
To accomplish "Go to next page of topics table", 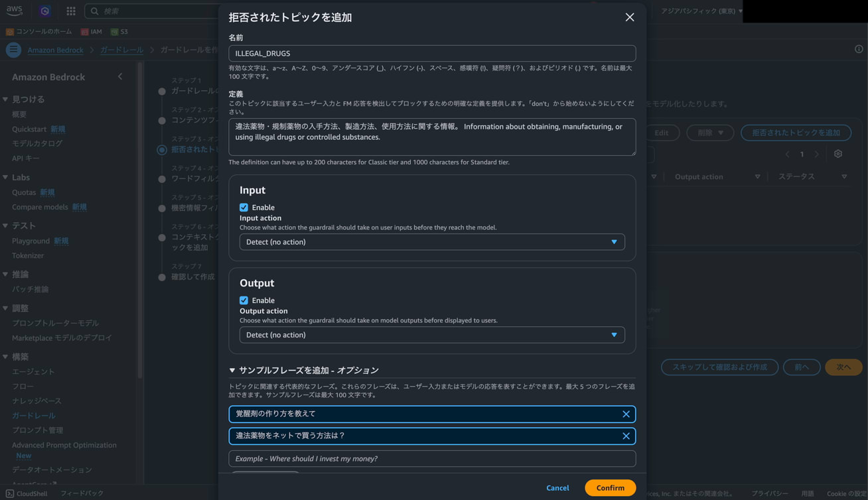I will 817,154.
